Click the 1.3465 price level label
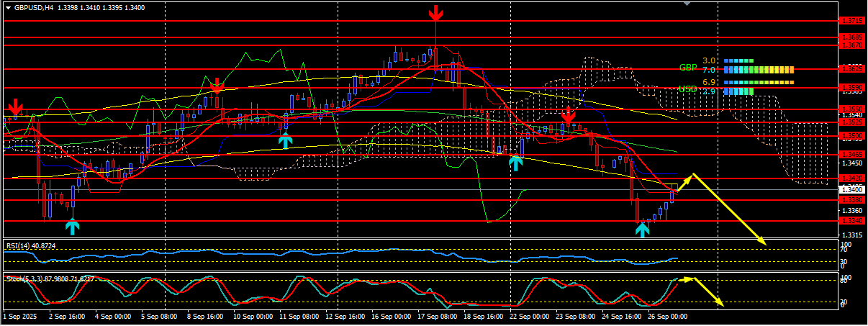 [x=852, y=155]
